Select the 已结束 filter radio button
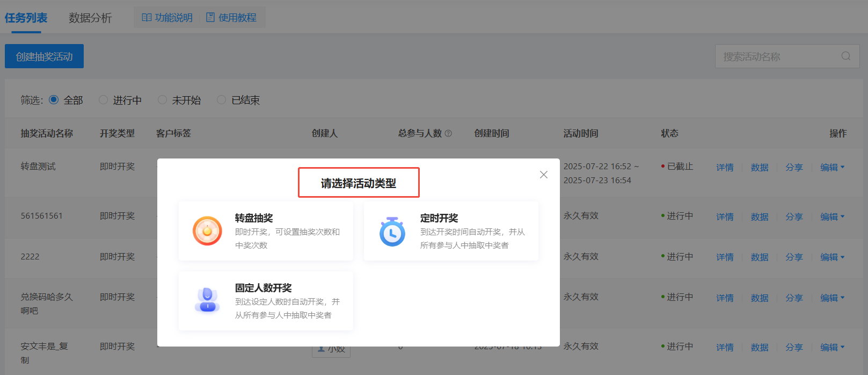Screen dimensions: 868x375 pyautogui.click(x=221, y=100)
